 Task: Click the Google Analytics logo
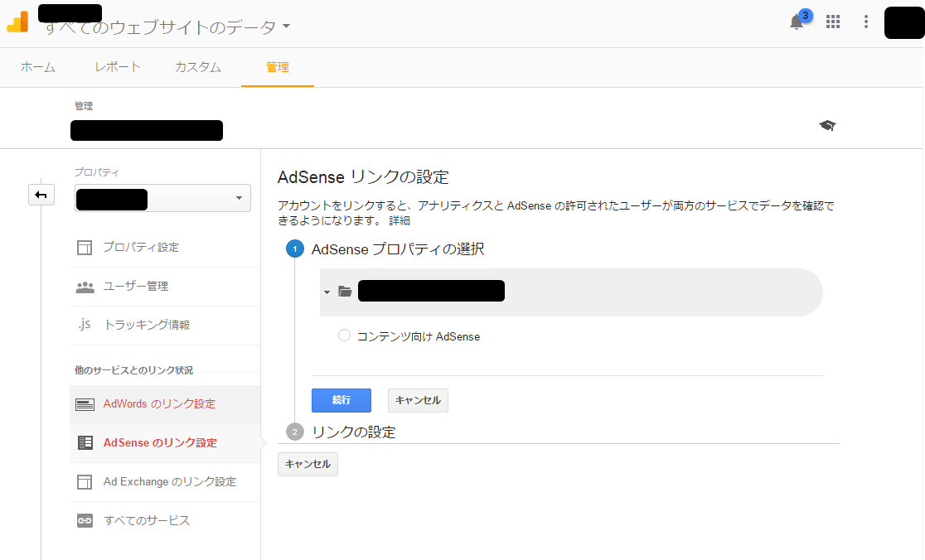(x=17, y=22)
